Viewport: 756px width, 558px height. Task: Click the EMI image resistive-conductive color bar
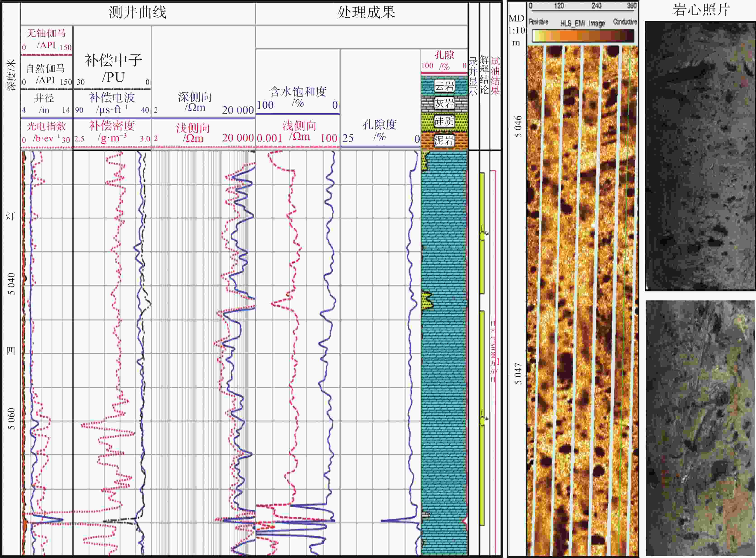(x=583, y=35)
